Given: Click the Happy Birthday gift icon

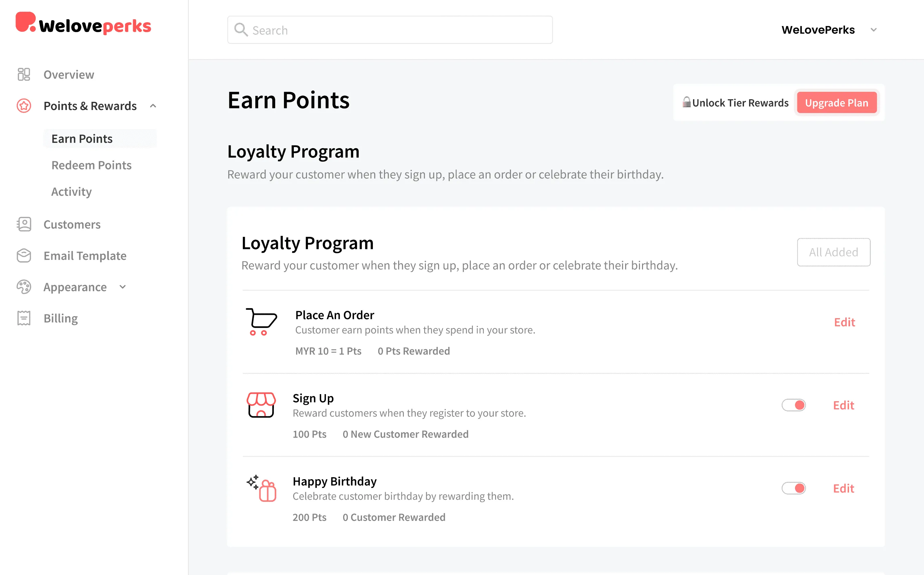Looking at the screenshot, I should click(x=261, y=488).
